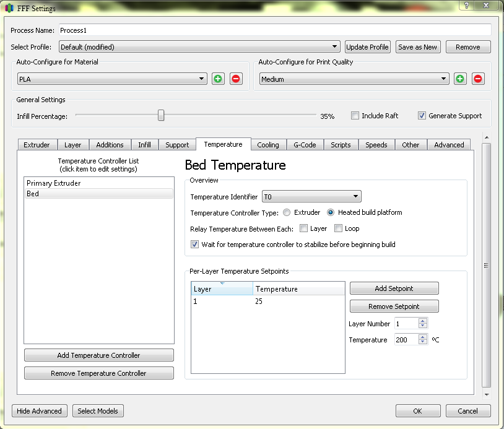Click the FFF Settings window icon
The width and height of the screenshot is (504, 429).
click(x=9, y=9)
